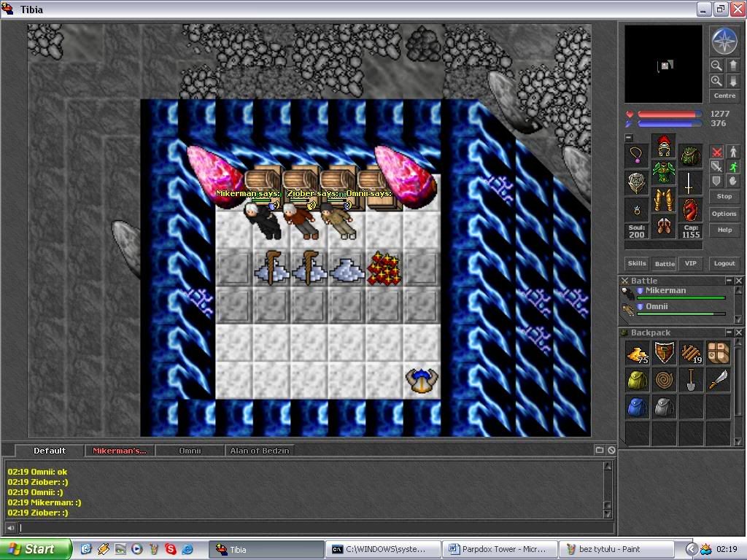Toggle secure mode hand icon
This screenshot has height=560, width=747.
pyautogui.click(x=732, y=181)
